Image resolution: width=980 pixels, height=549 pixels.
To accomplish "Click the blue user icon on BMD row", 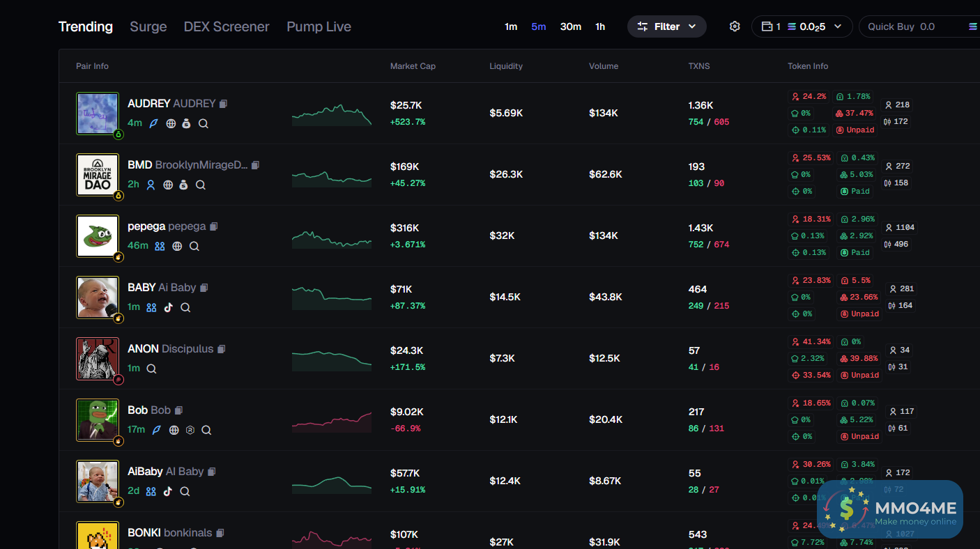I will point(151,185).
